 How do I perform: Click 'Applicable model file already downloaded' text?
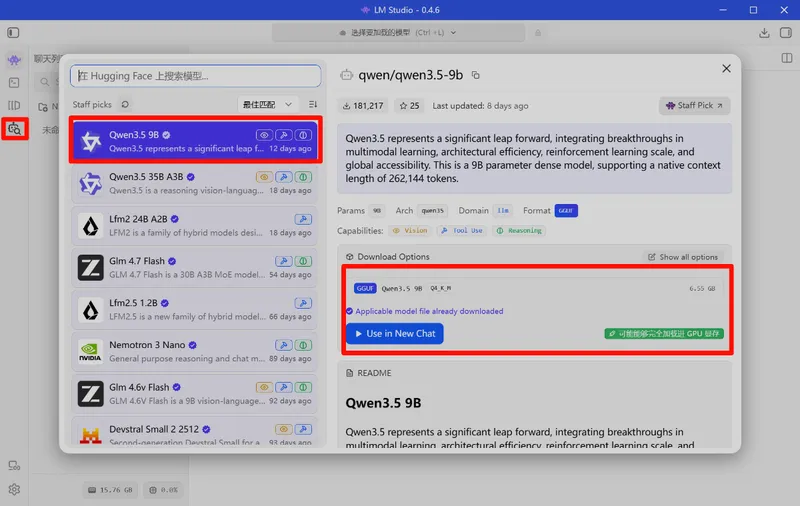click(x=429, y=311)
